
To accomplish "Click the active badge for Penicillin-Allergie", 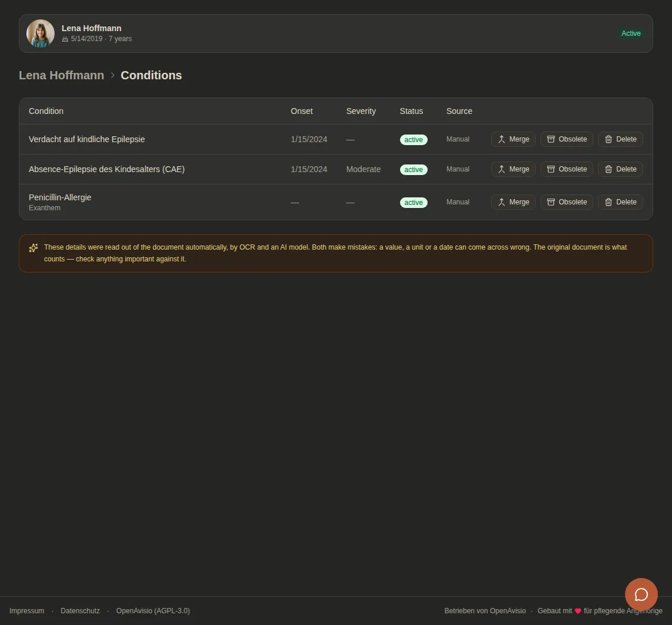I will 414,202.
